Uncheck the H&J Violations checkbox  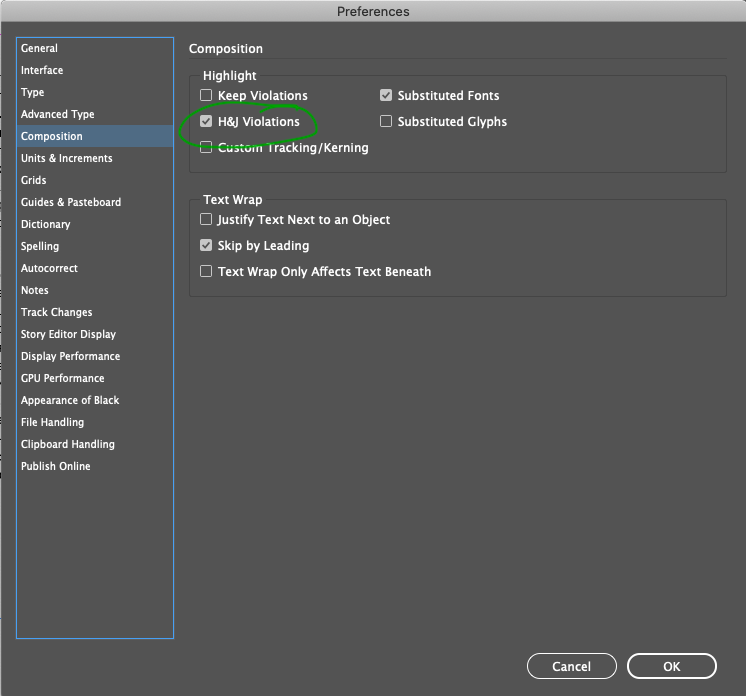click(x=206, y=121)
